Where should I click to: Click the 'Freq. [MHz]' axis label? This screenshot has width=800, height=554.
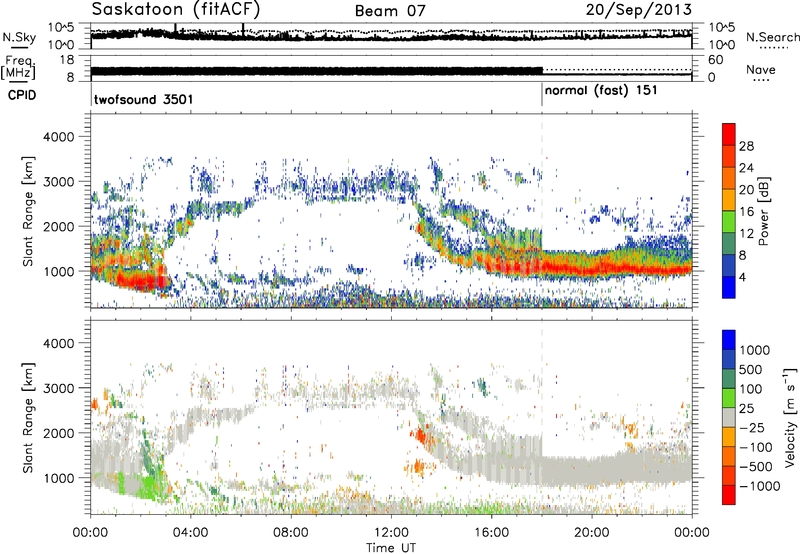pos(18,68)
